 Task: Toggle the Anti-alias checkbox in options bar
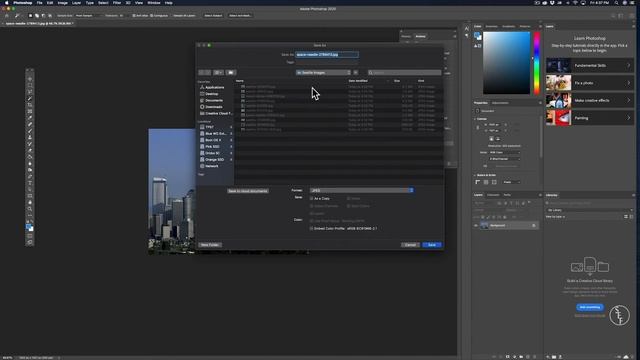pos(134,16)
